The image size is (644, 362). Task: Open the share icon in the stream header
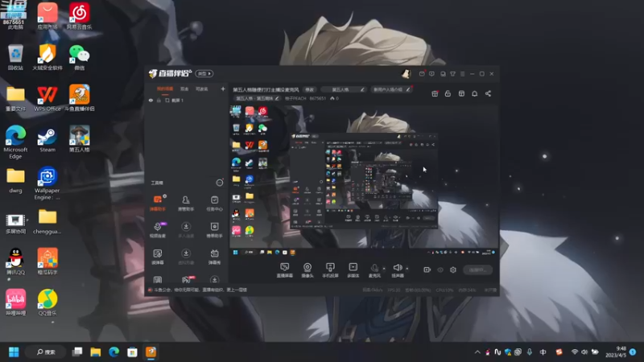point(488,93)
